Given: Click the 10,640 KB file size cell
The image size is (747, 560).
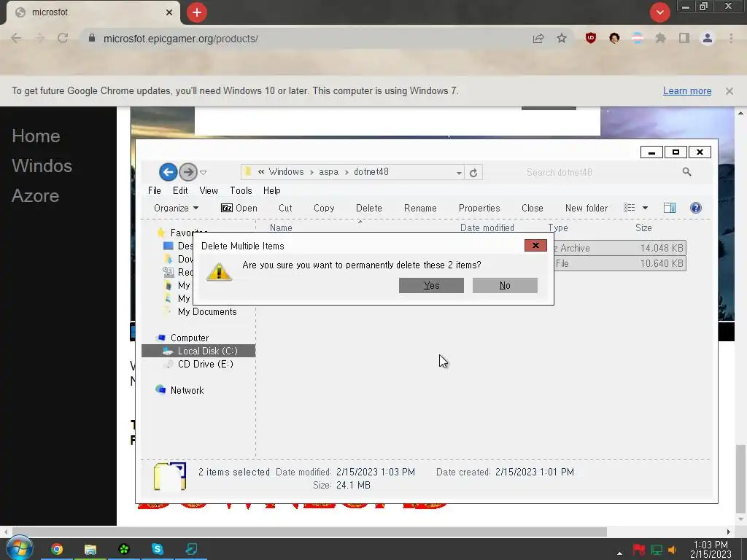Looking at the screenshot, I should pos(662,263).
